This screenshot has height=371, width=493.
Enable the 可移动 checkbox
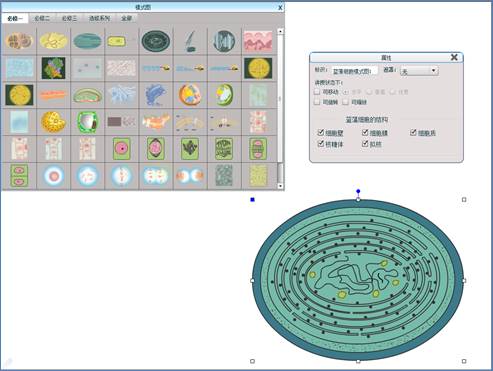tap(317, 91)
